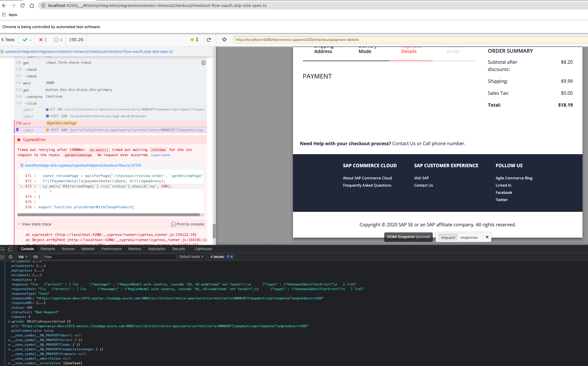Reload the browser page
The image size is (588, 366).
pyautogui.click(x=23, y=6)
